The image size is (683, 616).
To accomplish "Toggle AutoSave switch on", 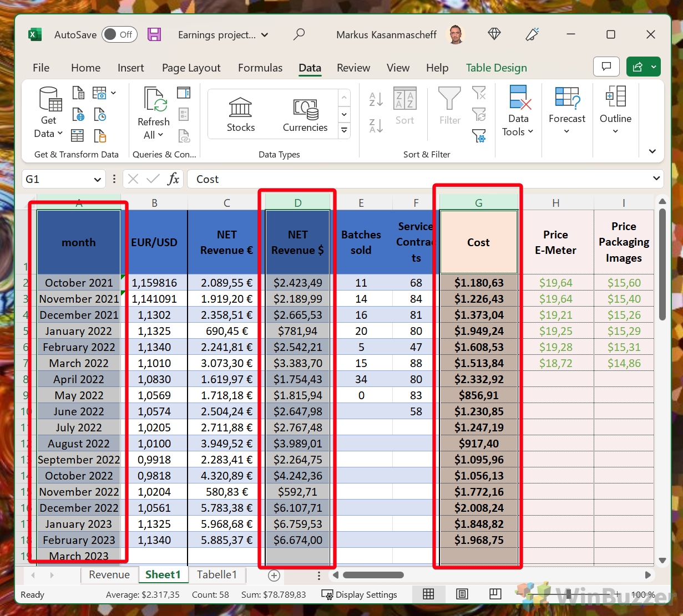I will 119,34.
